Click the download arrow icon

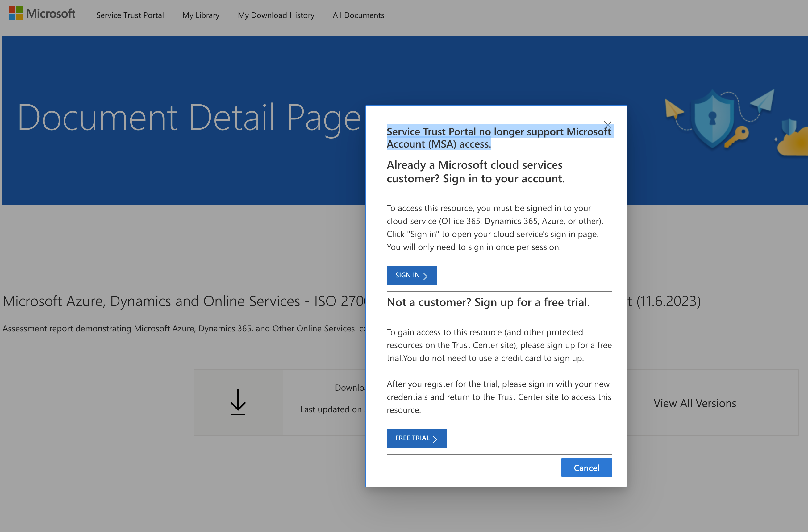pos(238,402)
